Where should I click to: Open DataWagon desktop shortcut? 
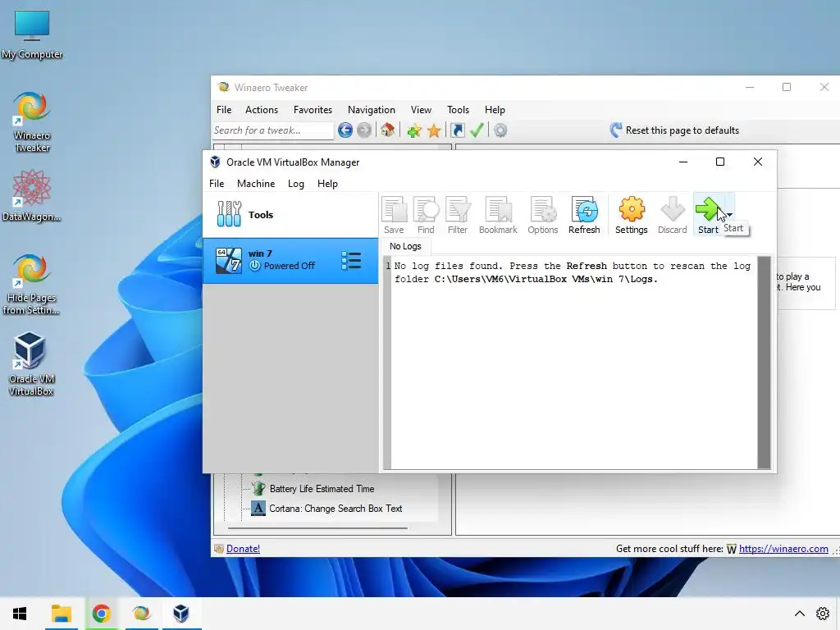coord(32,196)
